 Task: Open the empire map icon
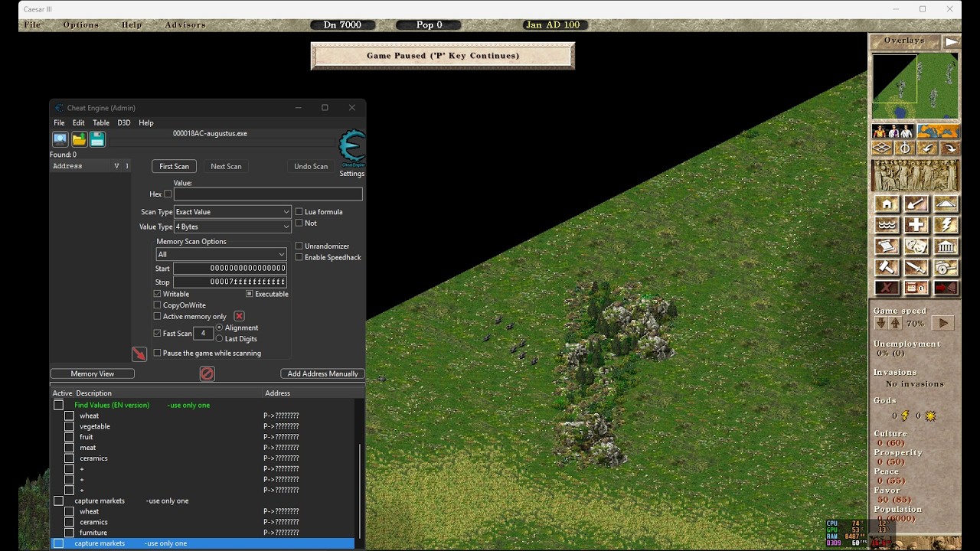[938, 131]
